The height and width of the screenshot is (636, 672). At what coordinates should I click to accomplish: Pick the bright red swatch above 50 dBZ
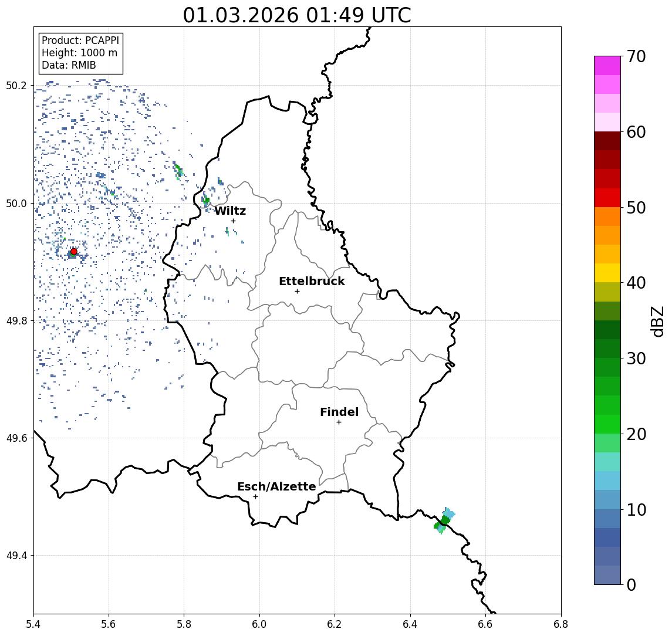tap(607, 198)
